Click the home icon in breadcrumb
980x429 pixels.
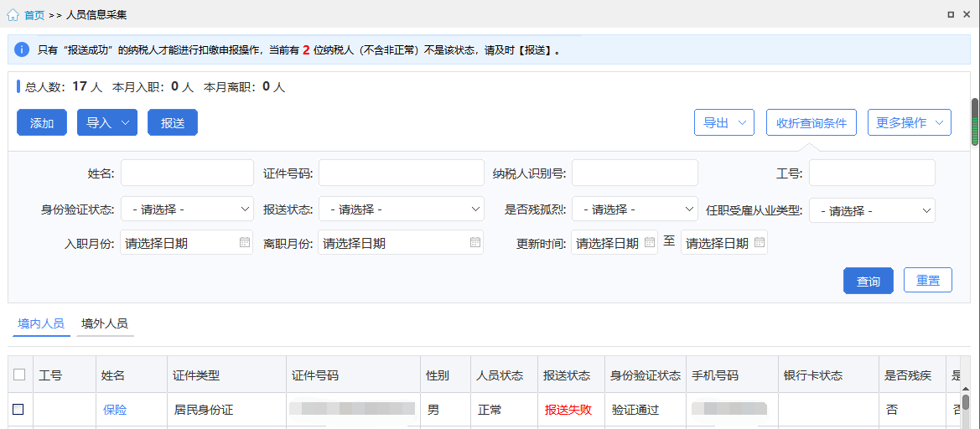pyautogui.click(x=13, y=14)
